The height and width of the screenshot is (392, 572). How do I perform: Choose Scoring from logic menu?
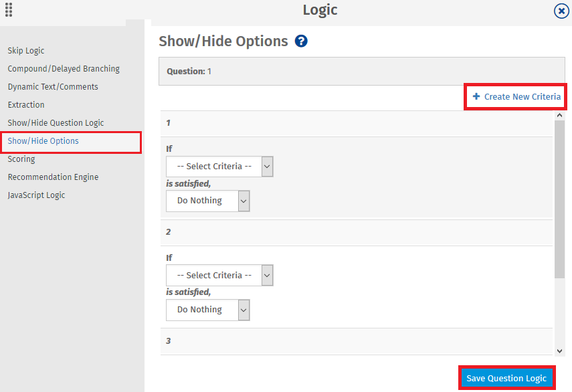(21, 159)
